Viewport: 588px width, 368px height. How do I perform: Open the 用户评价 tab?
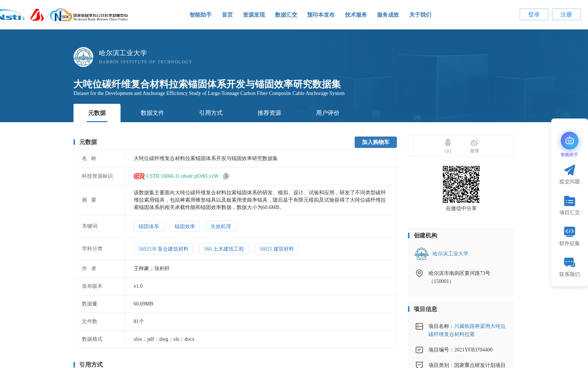click(x=328, y=113)
